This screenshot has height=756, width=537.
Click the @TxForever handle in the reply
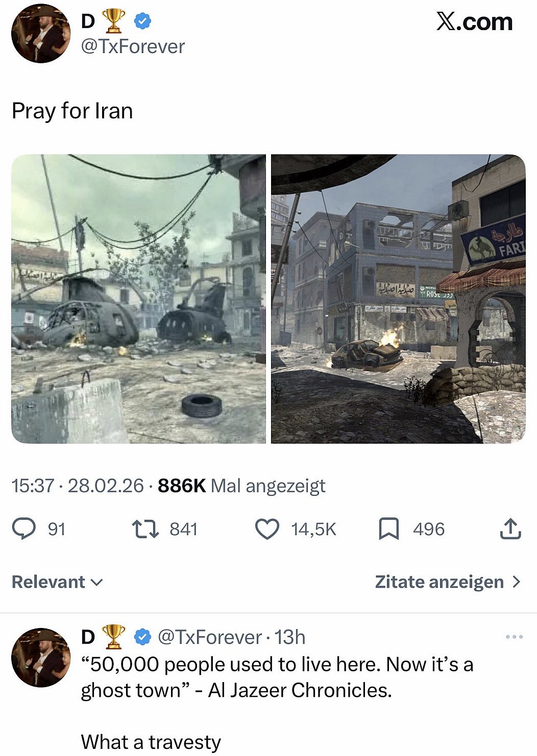pyautogui.click(x=210, y=637)
